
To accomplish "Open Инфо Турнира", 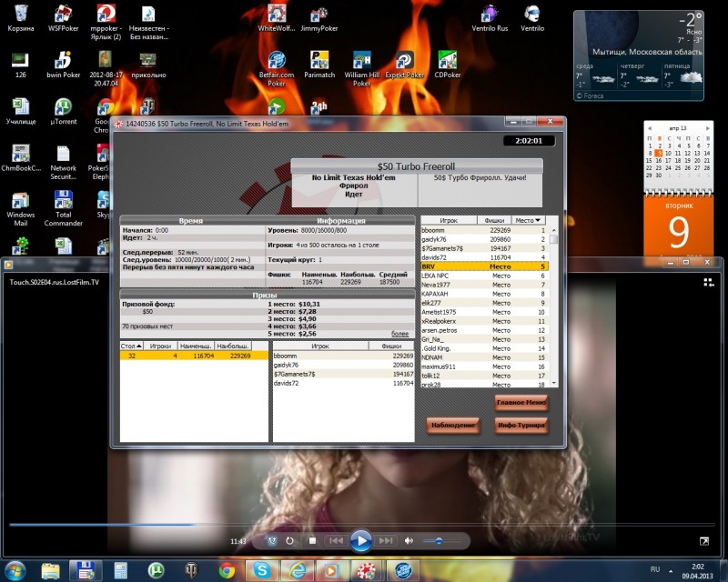I will coord(521,425).
